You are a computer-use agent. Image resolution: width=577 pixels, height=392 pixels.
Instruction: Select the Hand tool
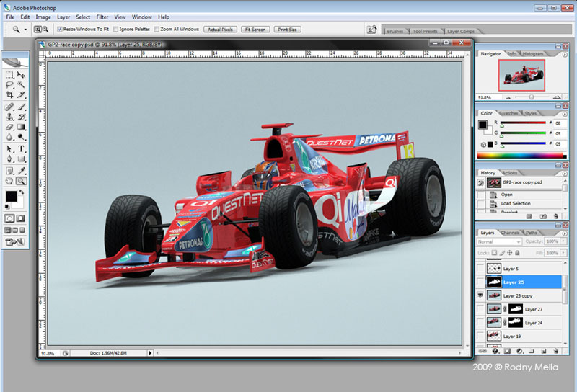[x=9, y=181]
